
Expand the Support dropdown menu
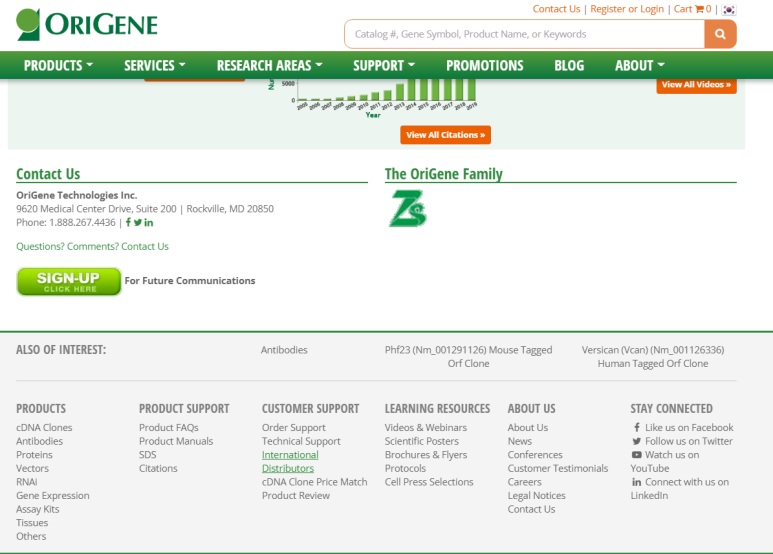[384, 65]
